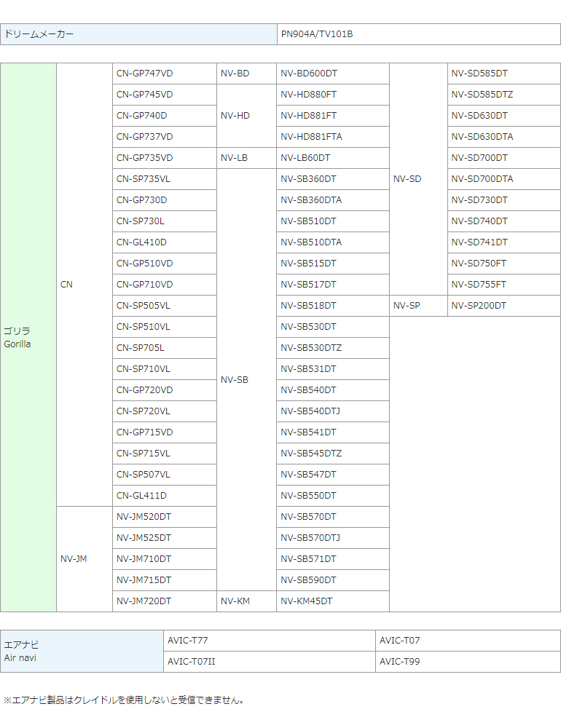Click model NV-LB60DT

(x=333, y=158)
